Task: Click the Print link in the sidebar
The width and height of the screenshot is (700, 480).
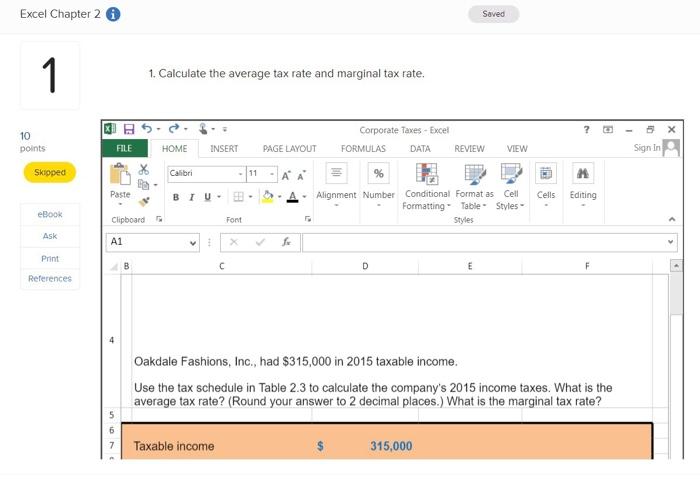Action: point(50,259)
